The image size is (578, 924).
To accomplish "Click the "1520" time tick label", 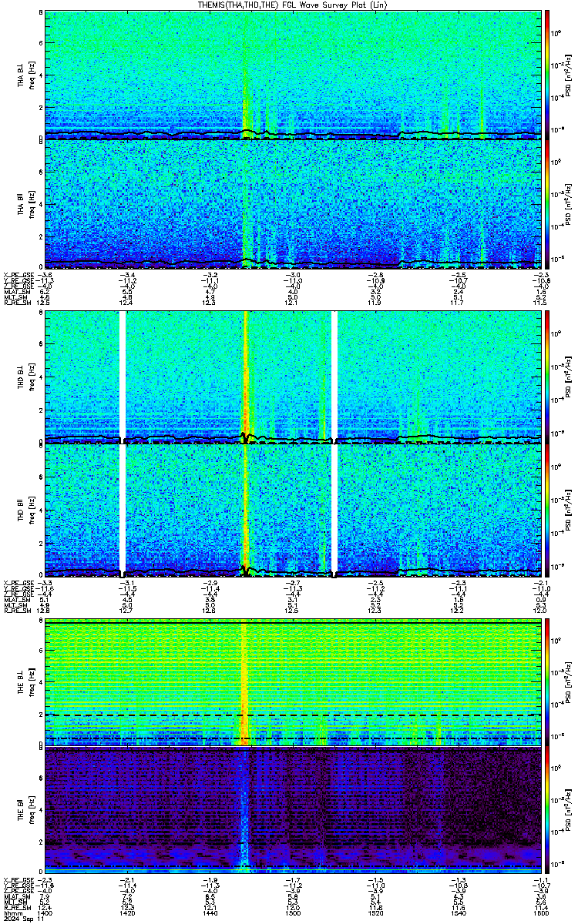I will [375, 912].
